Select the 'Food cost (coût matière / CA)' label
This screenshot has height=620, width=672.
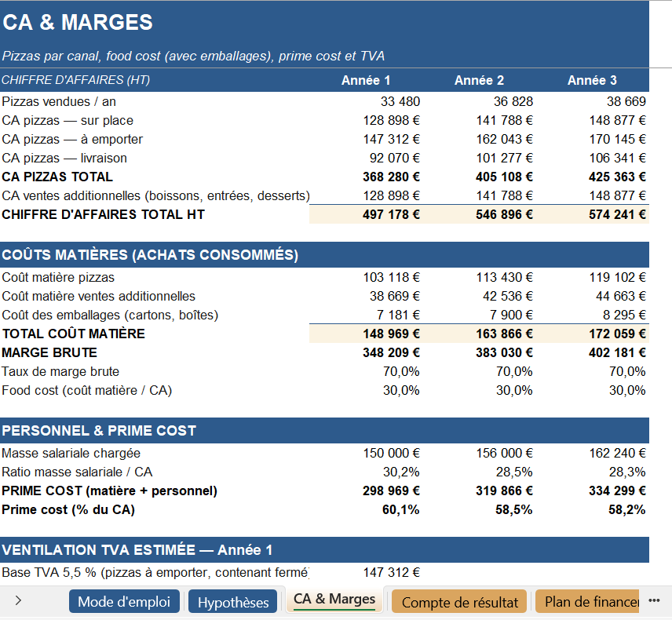87,390
